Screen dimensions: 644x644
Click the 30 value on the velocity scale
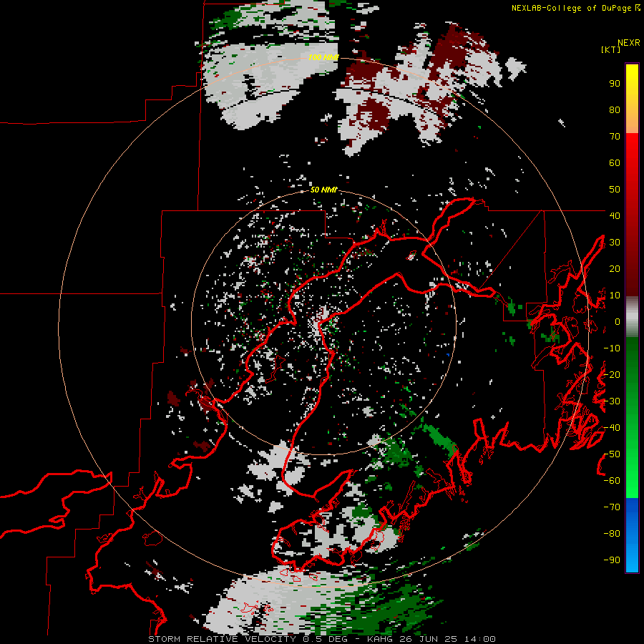point(615,243)
